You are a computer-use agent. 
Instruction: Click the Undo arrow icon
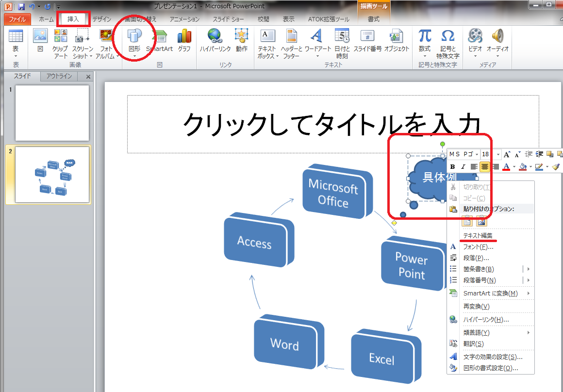32,7
